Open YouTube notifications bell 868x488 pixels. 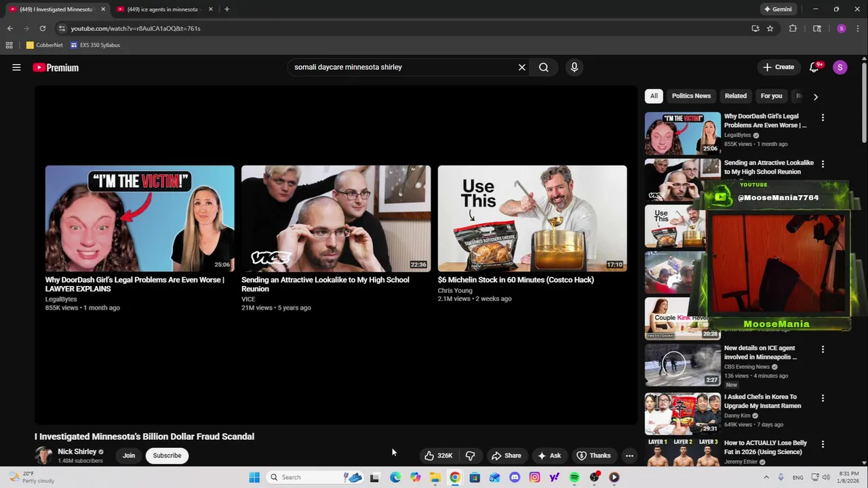click(x=815, y=67)
